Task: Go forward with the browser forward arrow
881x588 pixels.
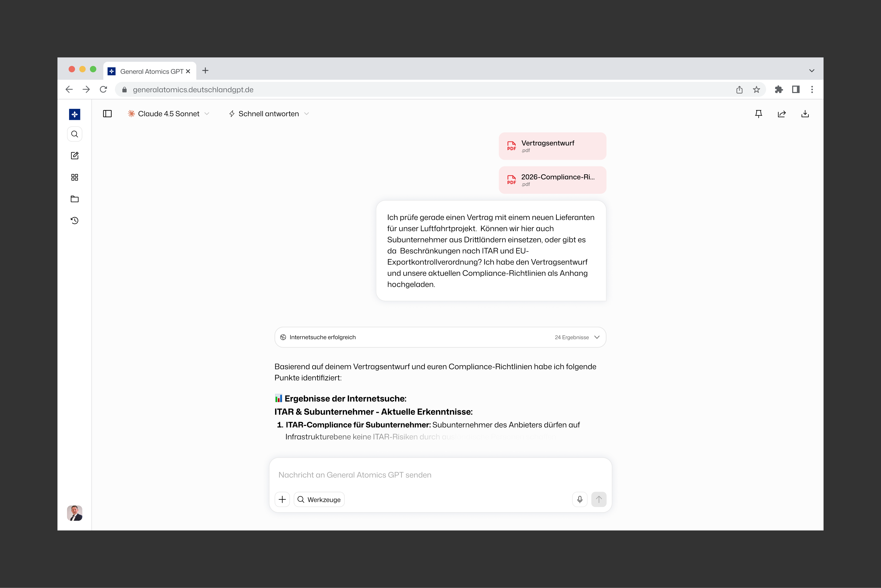Action: [86, 90]
